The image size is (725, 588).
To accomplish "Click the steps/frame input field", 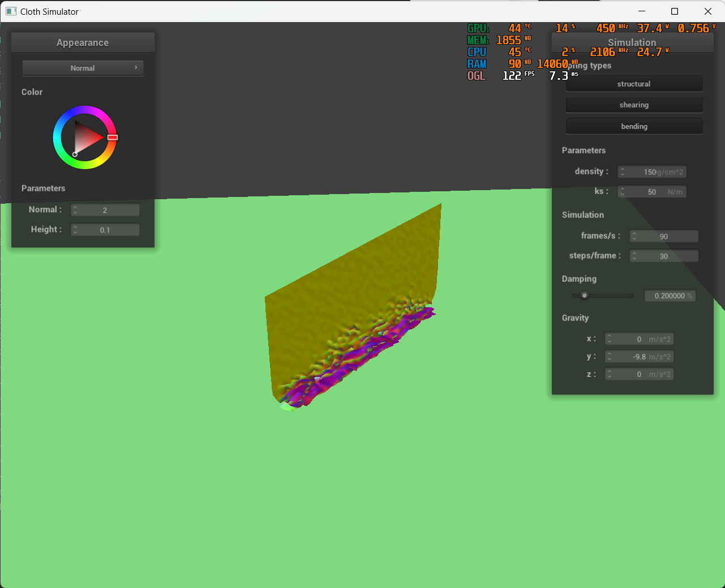I will (x=664, y=256).
